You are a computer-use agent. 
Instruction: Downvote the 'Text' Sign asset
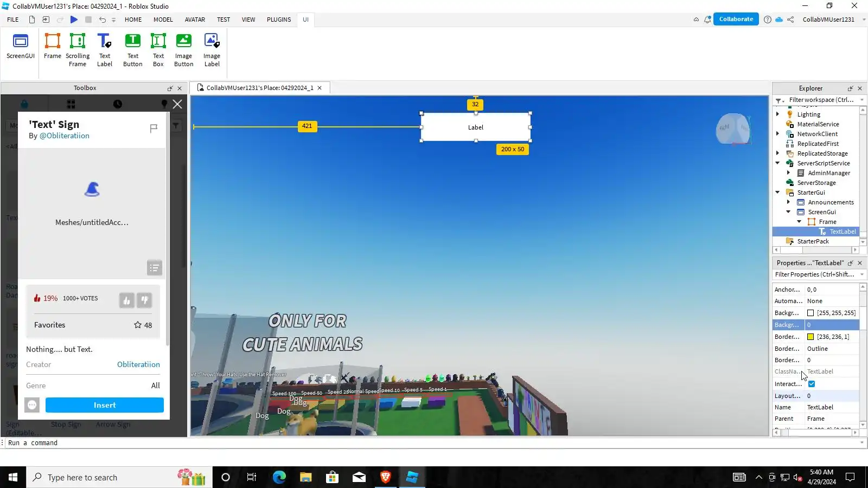(x=144, y=300)
